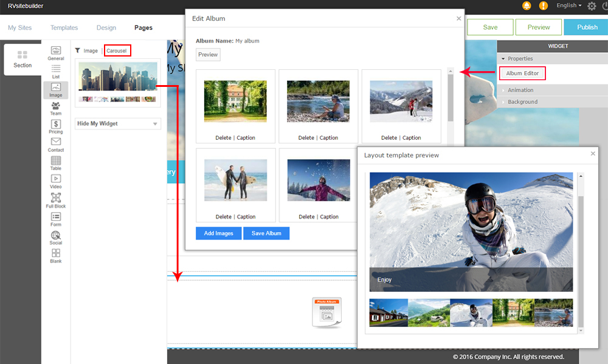Select the Pricing widget icon
608x364 pixels.
pyautogui.click(x=55, y=126)
